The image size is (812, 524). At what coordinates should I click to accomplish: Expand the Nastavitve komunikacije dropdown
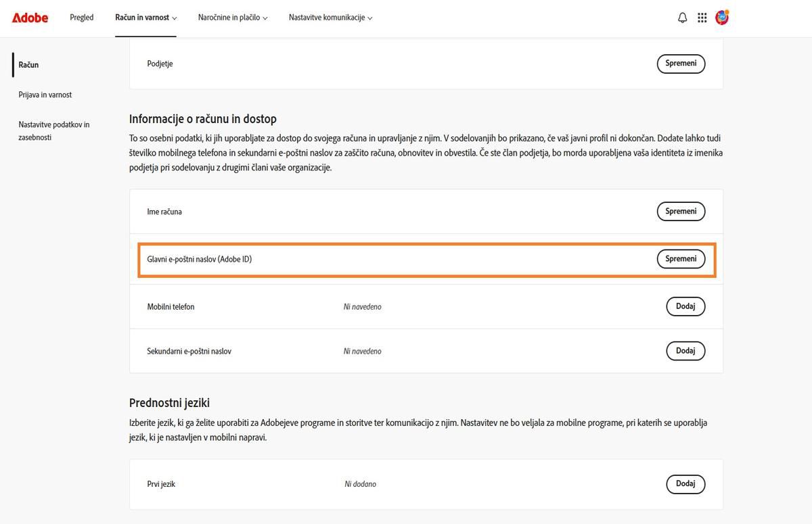click(330, 18)
